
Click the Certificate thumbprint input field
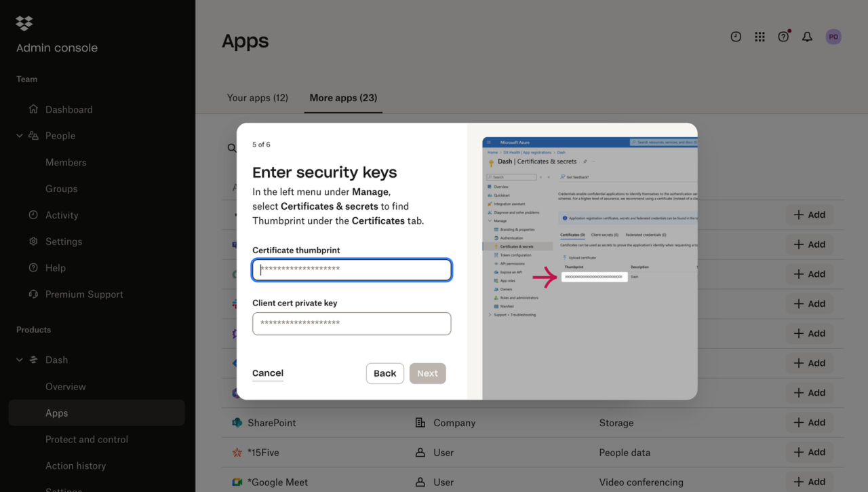[351, 269]
